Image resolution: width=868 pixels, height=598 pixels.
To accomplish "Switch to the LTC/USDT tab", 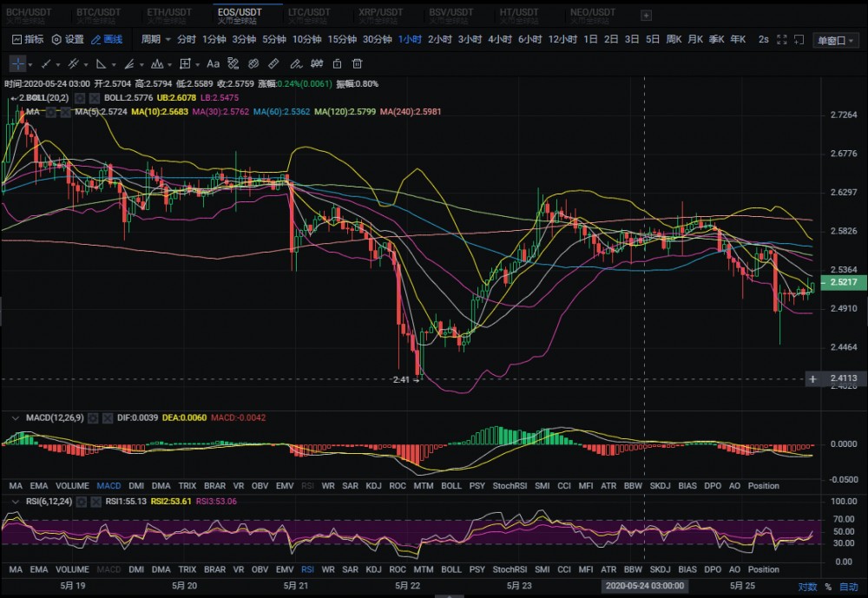I will pos(309,13).
